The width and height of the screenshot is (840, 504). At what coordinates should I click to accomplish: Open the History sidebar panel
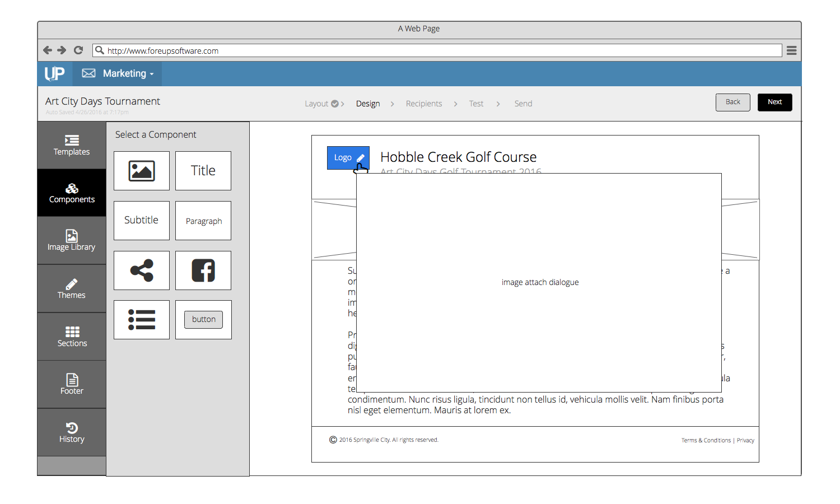click(x=72, y=432)
